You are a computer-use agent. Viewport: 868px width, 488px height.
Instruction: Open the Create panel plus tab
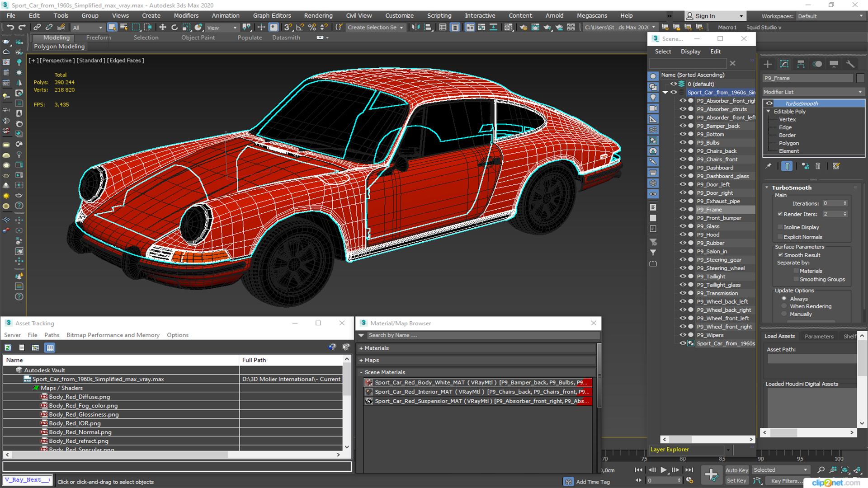(x=768, y=64)
